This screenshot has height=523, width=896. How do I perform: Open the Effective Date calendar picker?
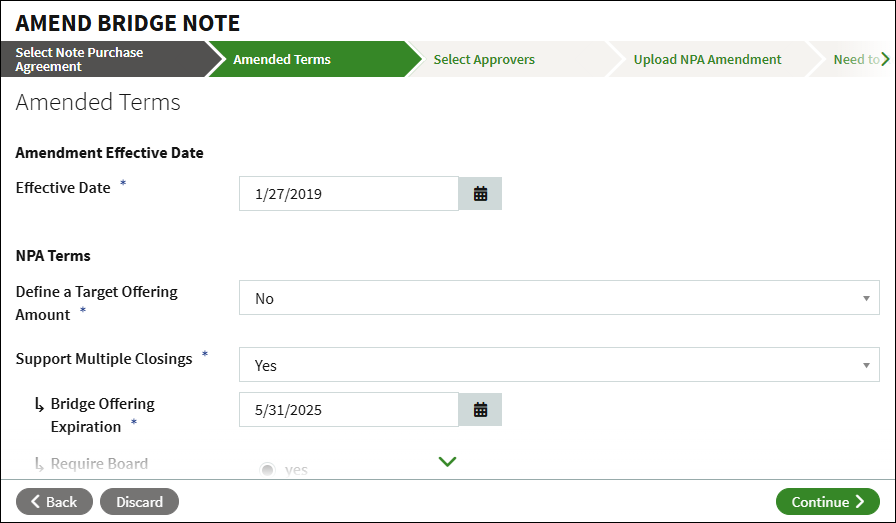(480, 194)
